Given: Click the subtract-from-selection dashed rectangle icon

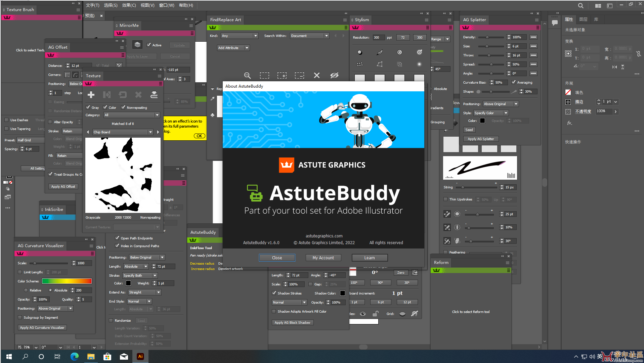Looking at the screenshot, I should point(299,75).
